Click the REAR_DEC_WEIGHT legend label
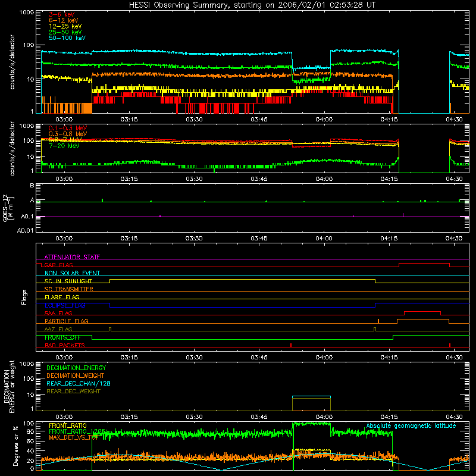Viewport: 476px width, 476px height. pyautogui.click(x=73, y=392)
